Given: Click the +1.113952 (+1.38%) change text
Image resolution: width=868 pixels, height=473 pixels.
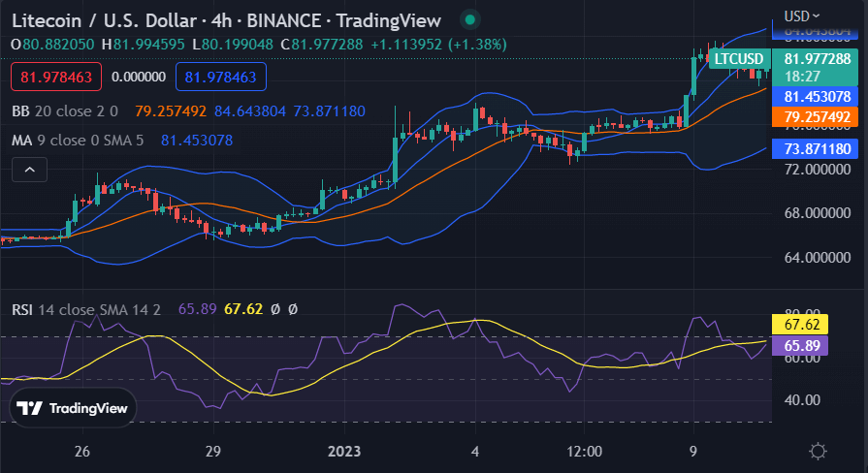Looking at the screenshot, I should pyautogui.click(x=439, y=45).
